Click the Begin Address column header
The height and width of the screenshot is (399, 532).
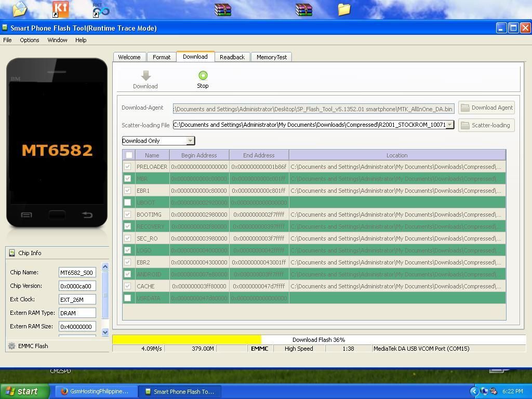click(199, 155)
